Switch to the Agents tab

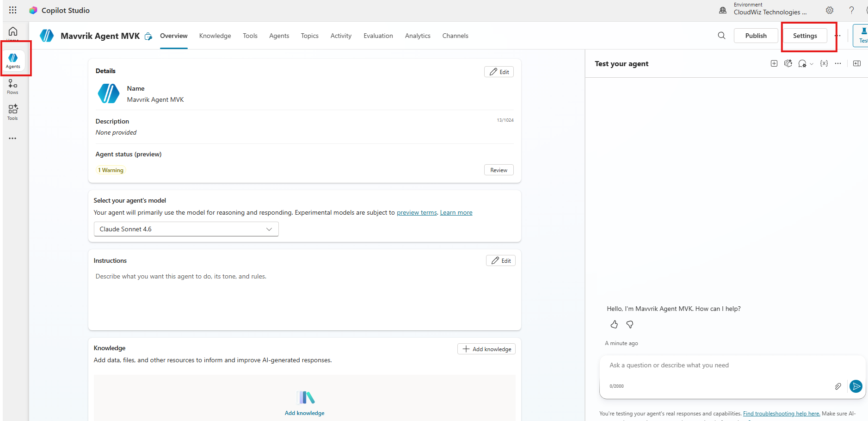(x=279, y=36)
